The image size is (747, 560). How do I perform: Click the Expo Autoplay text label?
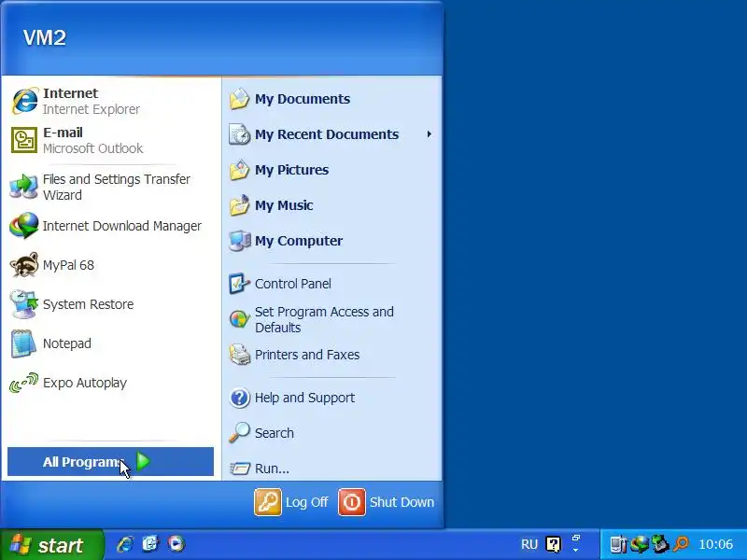coord(85,383)
